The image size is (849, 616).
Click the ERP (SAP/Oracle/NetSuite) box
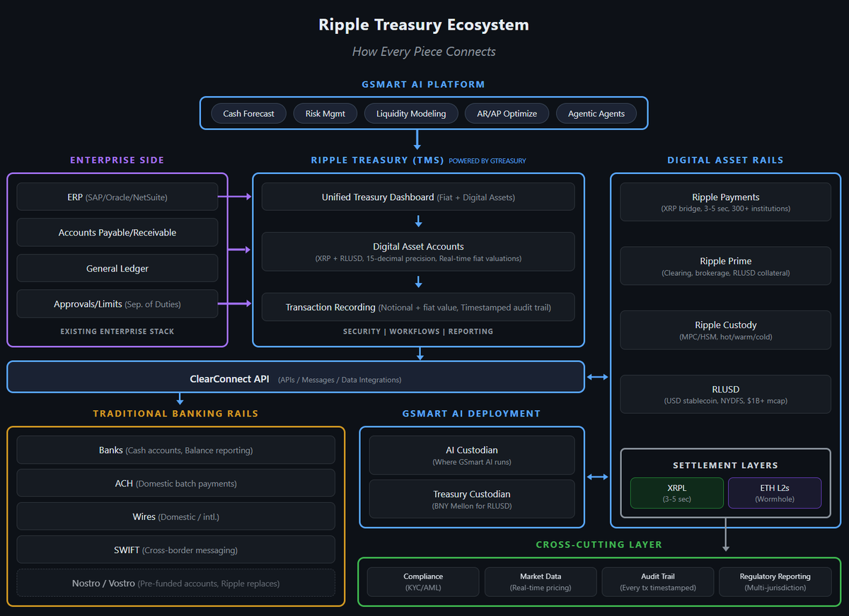[x=117, y=197]
